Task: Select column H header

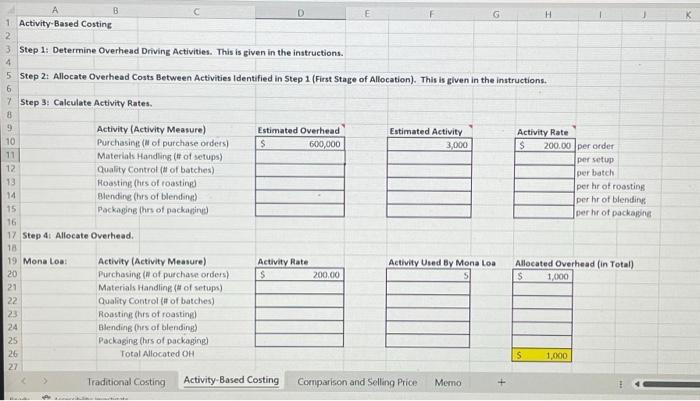Action: pos(548,15)
